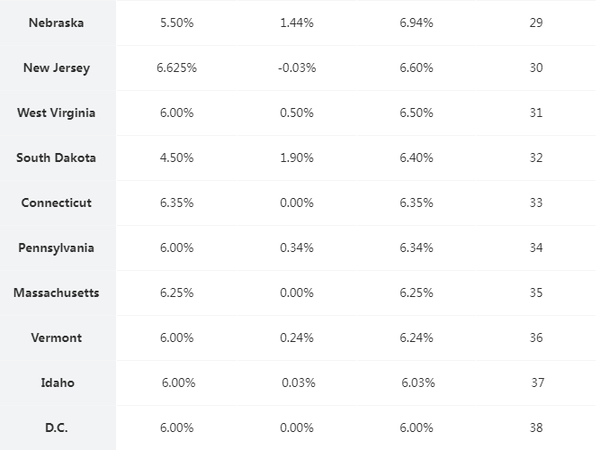Screen dimensions: 600x450
Task: Click Nebraska's 6.94% combined rate
Action: (x=417, y=22)
